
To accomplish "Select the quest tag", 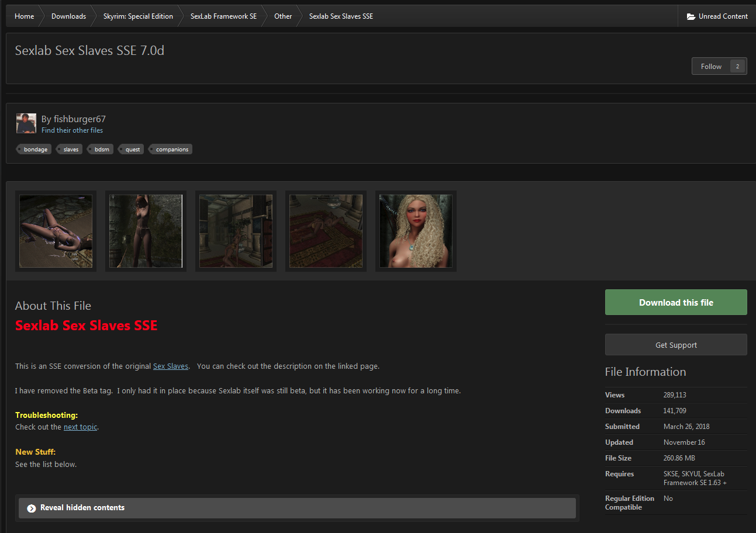I will [x=132, y=149].
